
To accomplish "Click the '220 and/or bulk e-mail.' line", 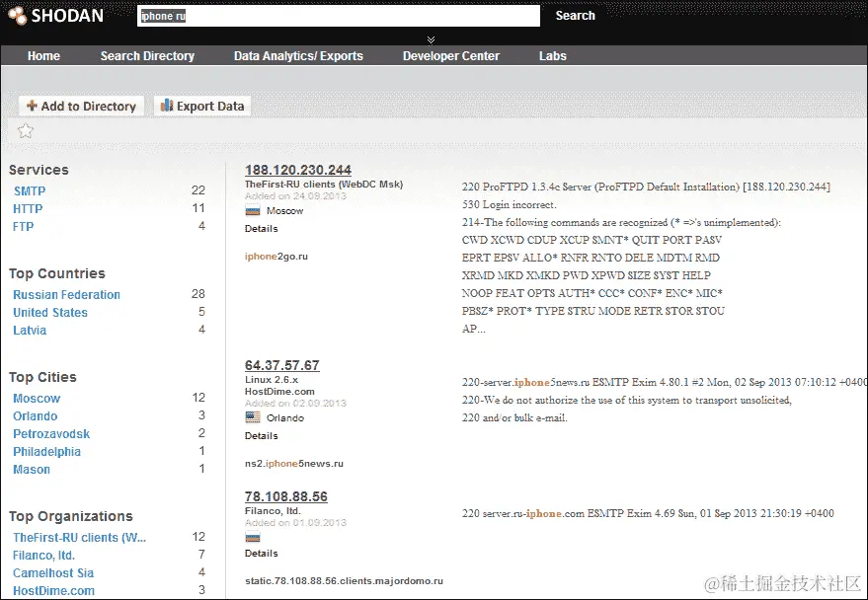I will 514,417.
